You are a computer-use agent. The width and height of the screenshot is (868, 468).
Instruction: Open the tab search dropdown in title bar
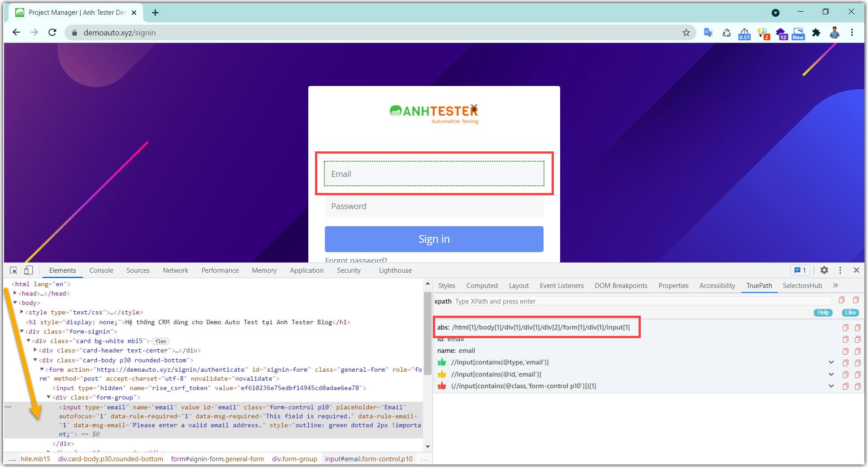point(776,13)
